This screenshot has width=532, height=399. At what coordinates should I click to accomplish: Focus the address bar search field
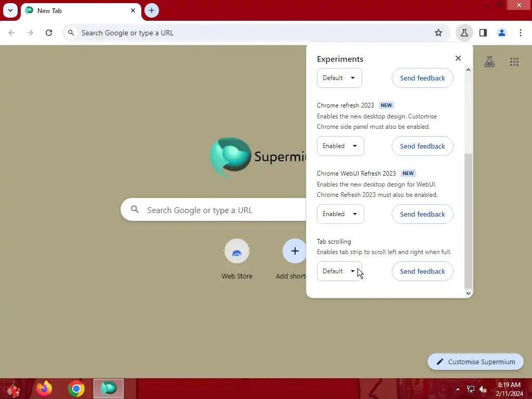(x=256, y=33)
